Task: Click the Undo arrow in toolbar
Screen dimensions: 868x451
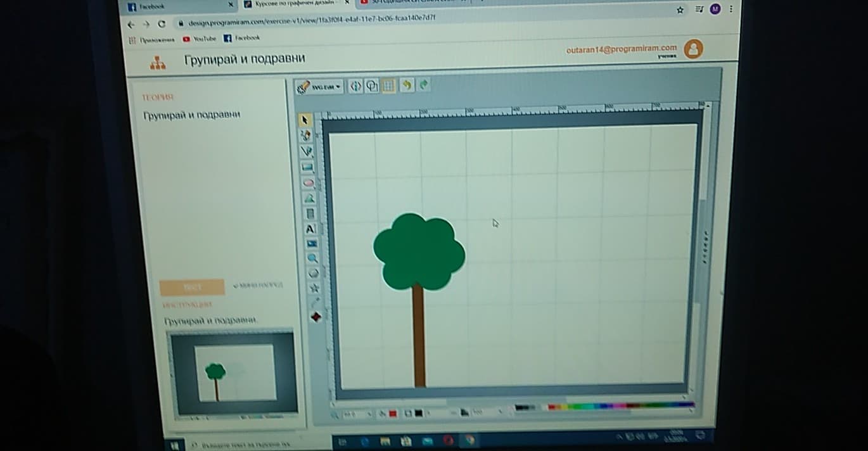Action: coord(406,86)
